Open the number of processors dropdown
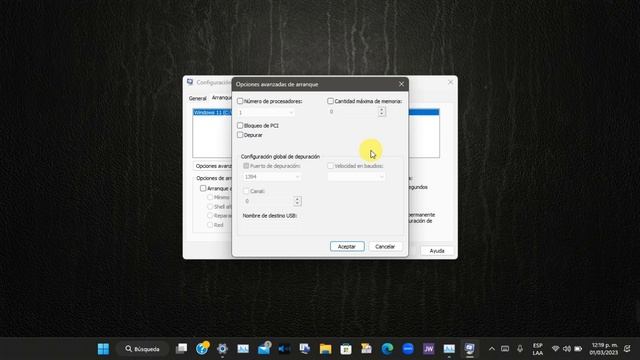 pos(266,112)
